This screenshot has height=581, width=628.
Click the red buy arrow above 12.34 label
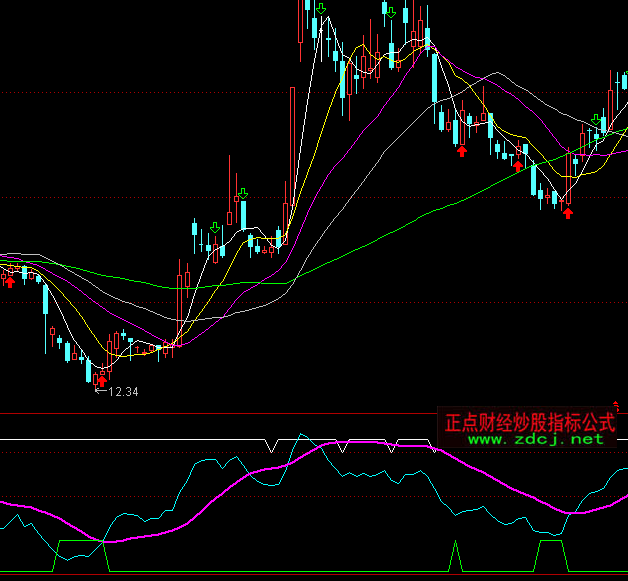tap(101, 381)
